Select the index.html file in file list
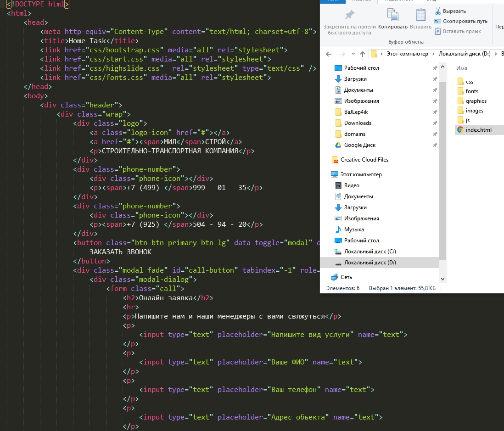This screenshot has width=504, height=431. (479, 130)
